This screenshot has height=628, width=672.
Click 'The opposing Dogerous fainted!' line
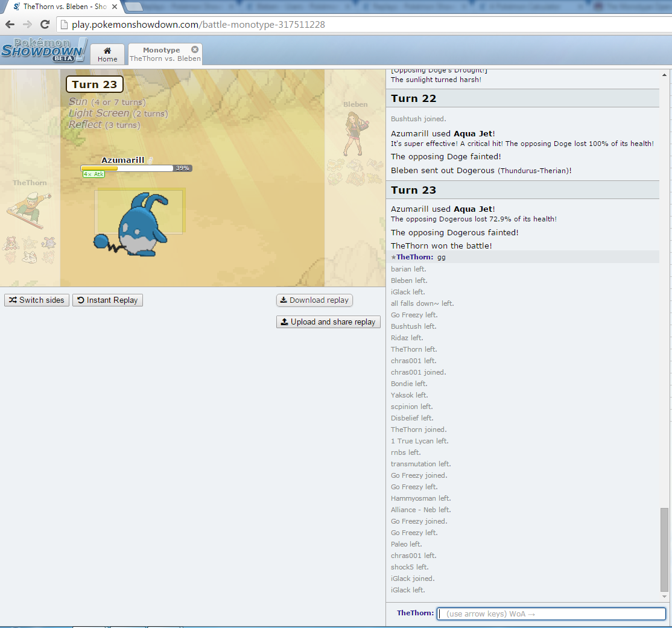click(x=454, y=232)
